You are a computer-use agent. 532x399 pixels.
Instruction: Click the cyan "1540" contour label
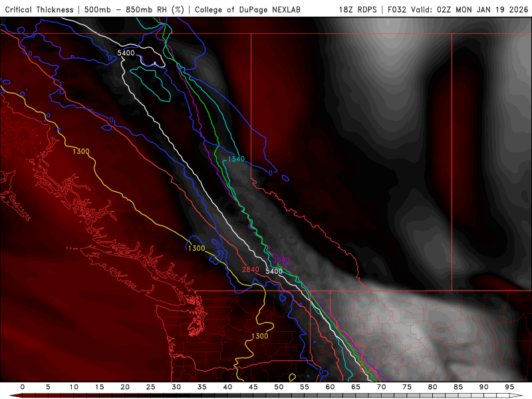236,159
